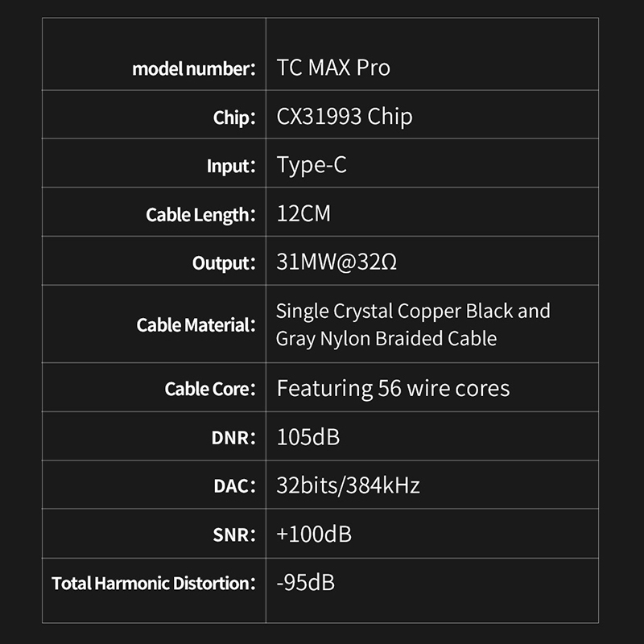The width and height of the screenshot is (644, 644).
Task: Select the "Single Crystal Copper Black and" text line
Action: point(413,311)
